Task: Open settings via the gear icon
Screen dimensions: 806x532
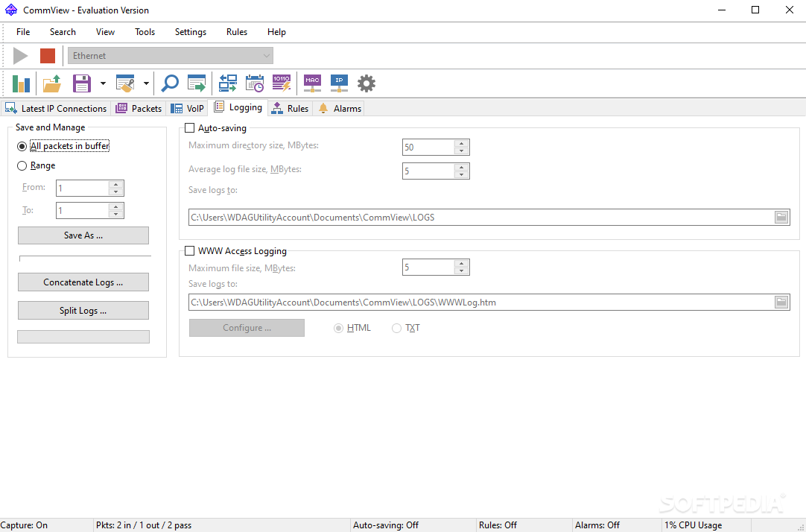Action: [x=366, y=83]
